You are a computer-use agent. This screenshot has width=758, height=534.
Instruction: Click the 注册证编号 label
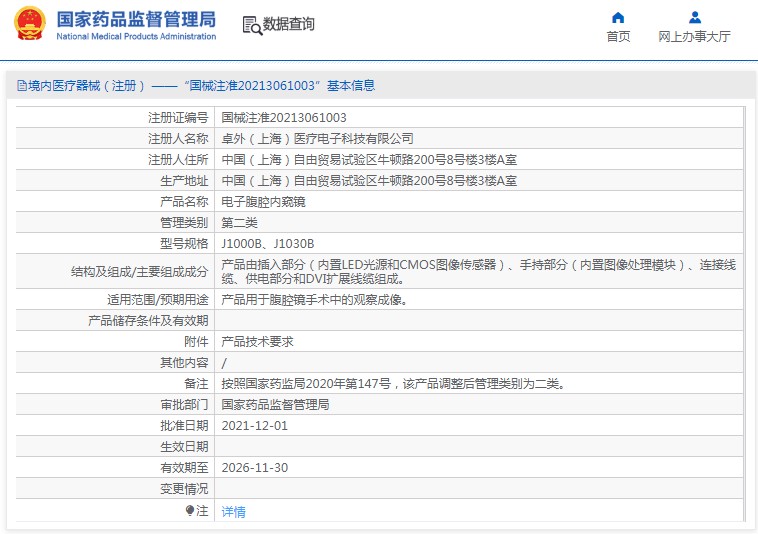tap(178, 117)
